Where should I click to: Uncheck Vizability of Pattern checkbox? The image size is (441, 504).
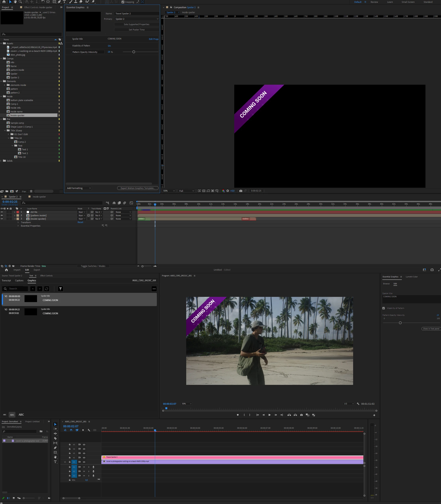tap(383, 308)
